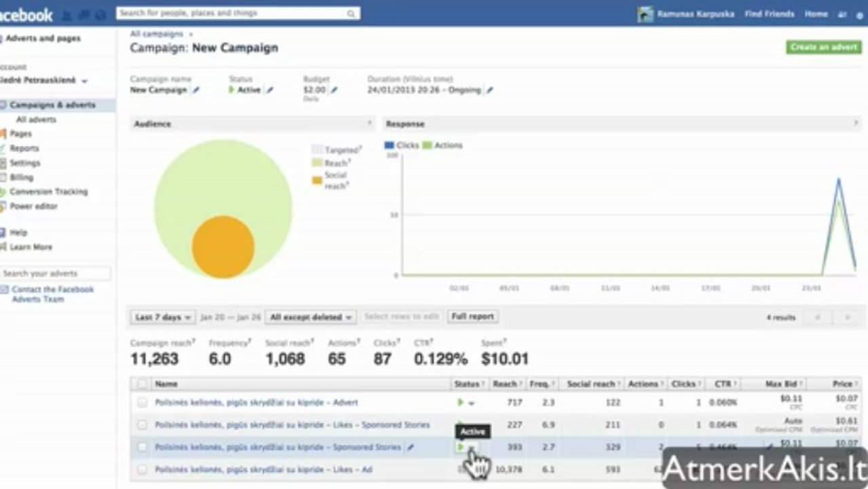Open the Find Friends link
The height and width of the screenshot is (489, 868).
pos(769,14)
